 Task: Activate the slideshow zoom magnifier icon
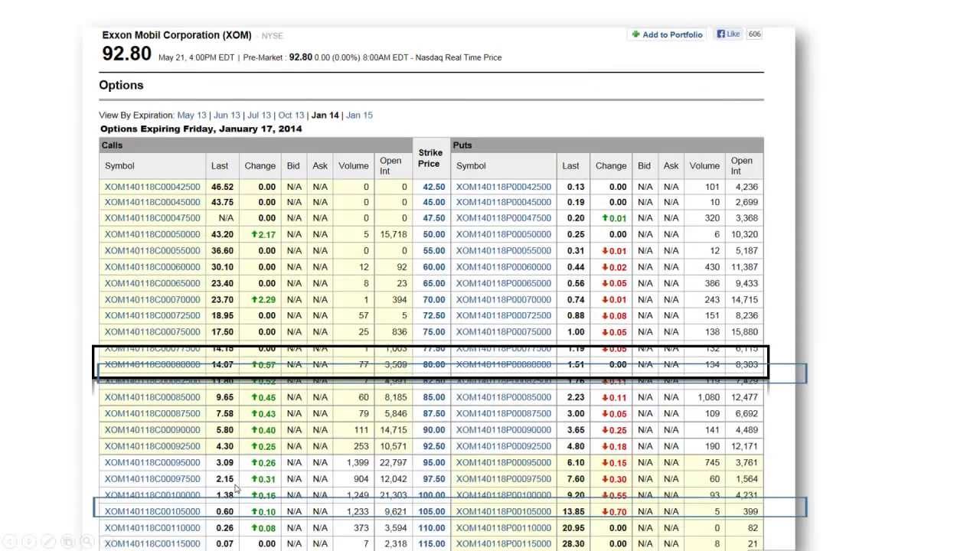[87, 541]
